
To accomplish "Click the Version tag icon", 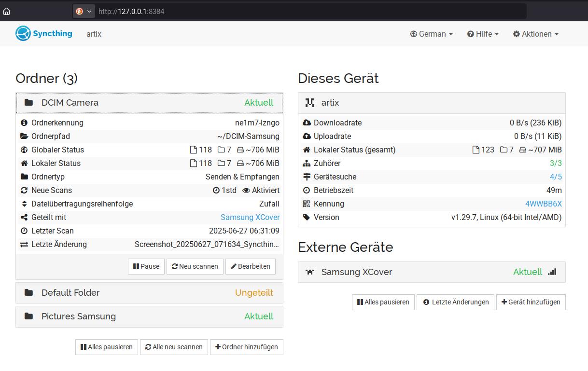I will (x=307, y=218).
